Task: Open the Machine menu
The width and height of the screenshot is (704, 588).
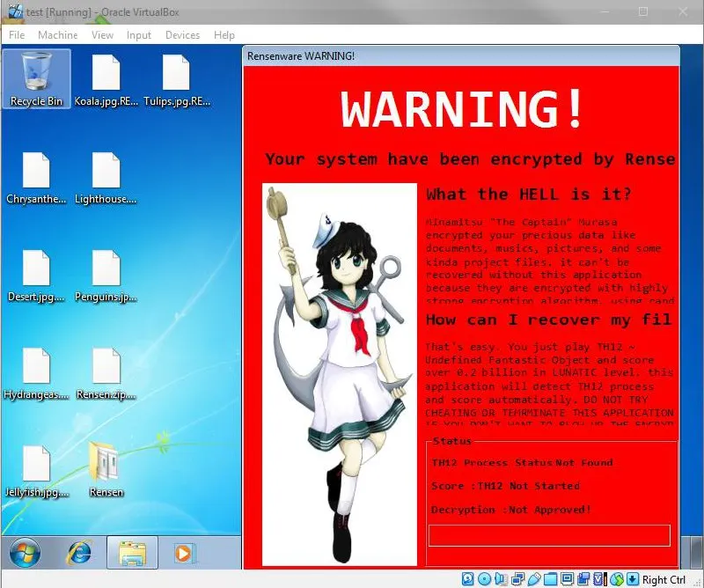Action: click(x=57, y=35)
